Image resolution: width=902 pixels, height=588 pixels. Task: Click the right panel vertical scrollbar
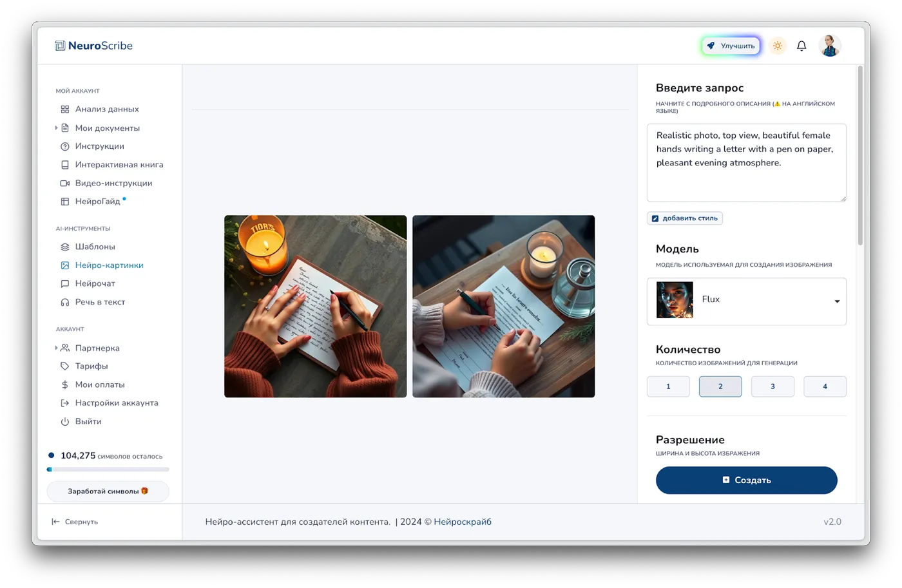[x=860, y=155]
